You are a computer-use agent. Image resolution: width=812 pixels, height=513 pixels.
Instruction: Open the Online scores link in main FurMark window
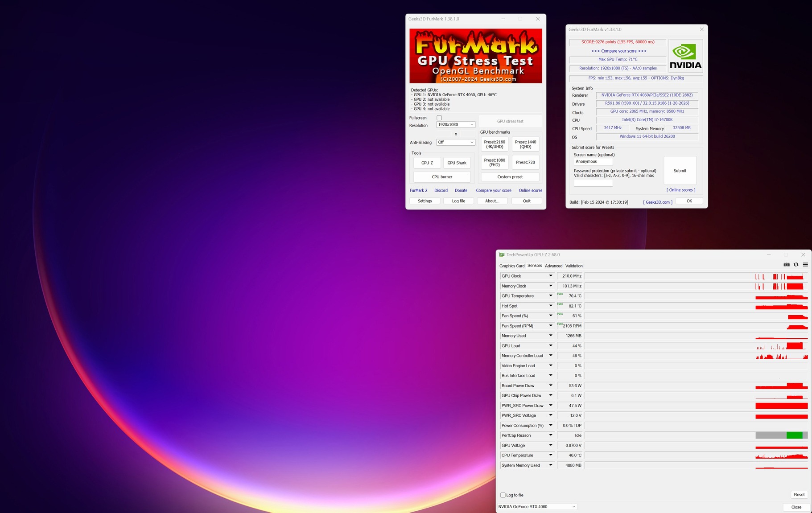531,190
